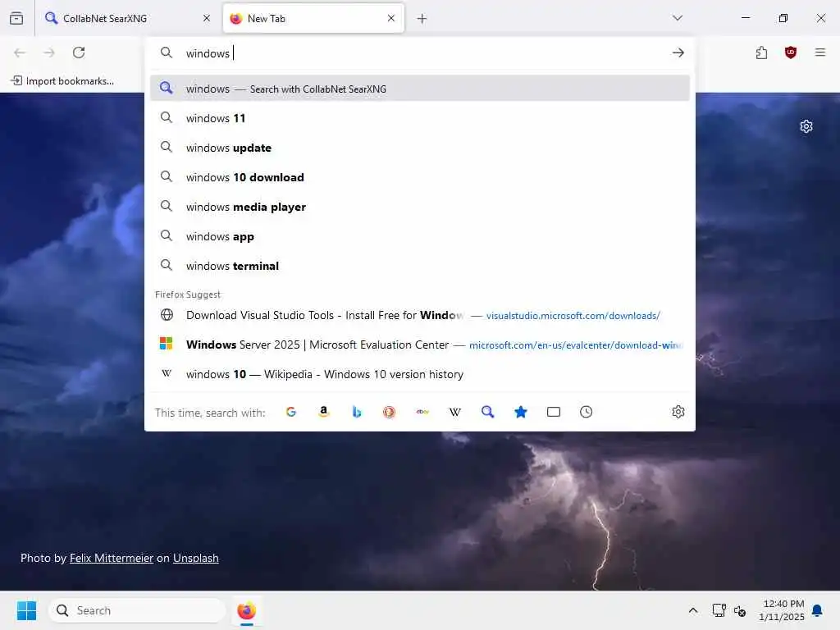The image size is (840, 630).
Task: Pick suggestion 'windows terminal'
Action: (x=419, y=265)
